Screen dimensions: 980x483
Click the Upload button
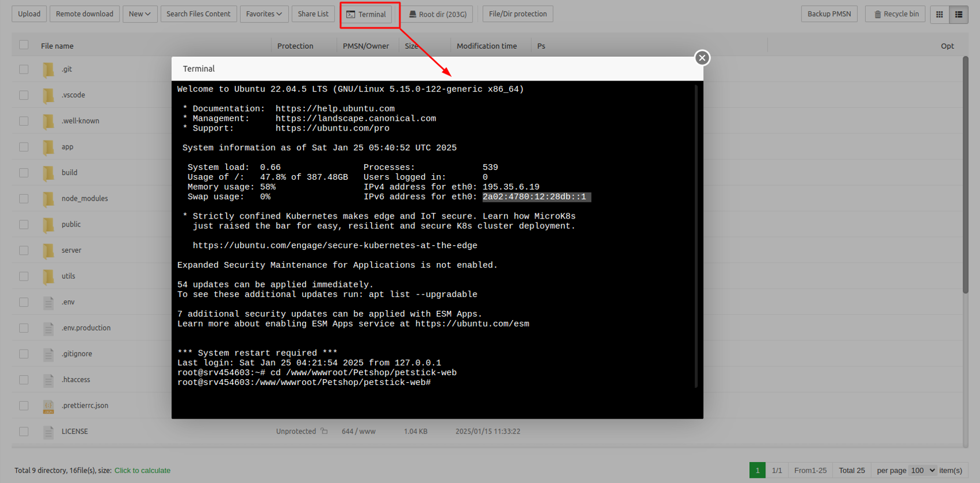[29, 14]
